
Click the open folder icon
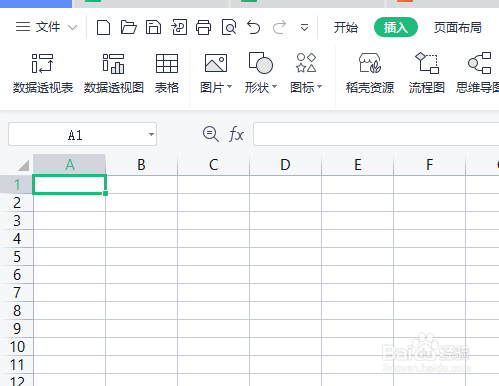tap(128, 27)
